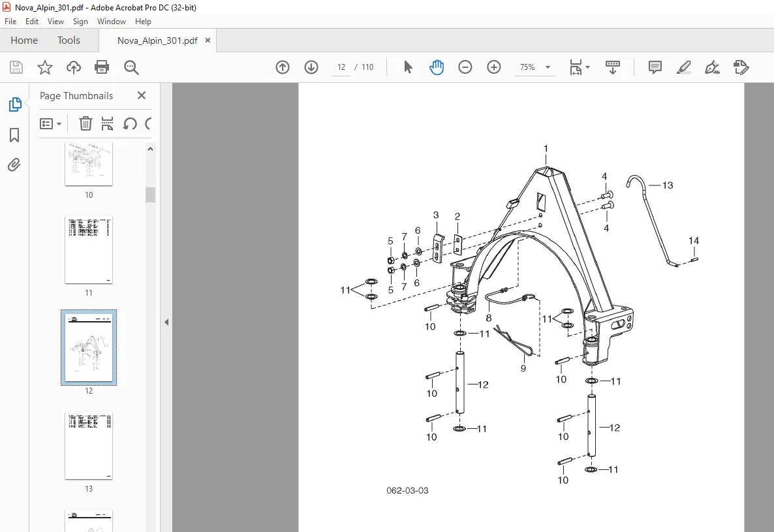Zoom out with minus button
774x532 pixels.
[x=465, y=67]
